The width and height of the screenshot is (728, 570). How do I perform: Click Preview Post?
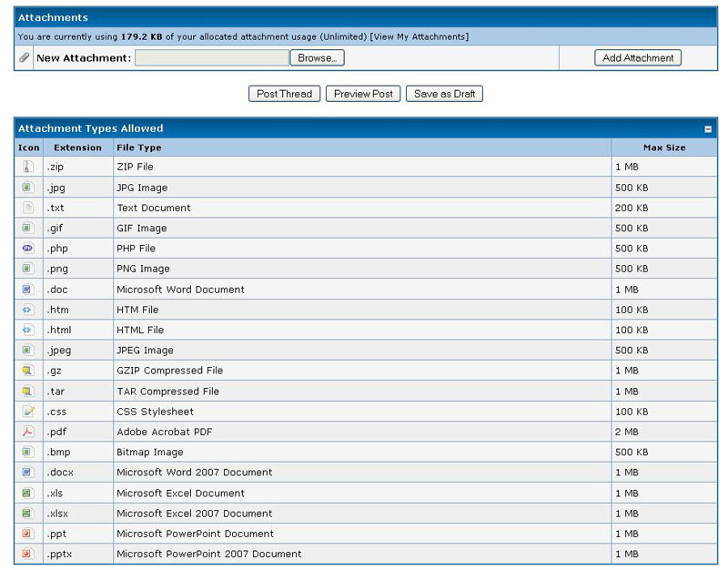[x=363, y=94]
